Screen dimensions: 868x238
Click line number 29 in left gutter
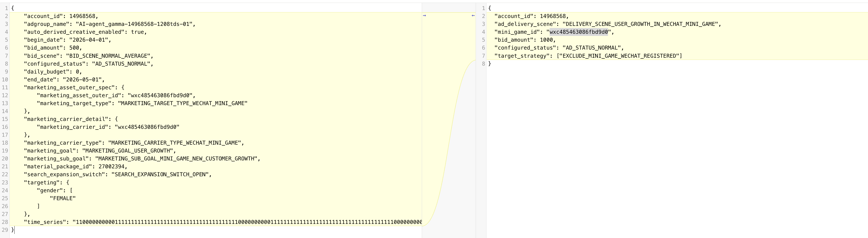coord(5,230)
